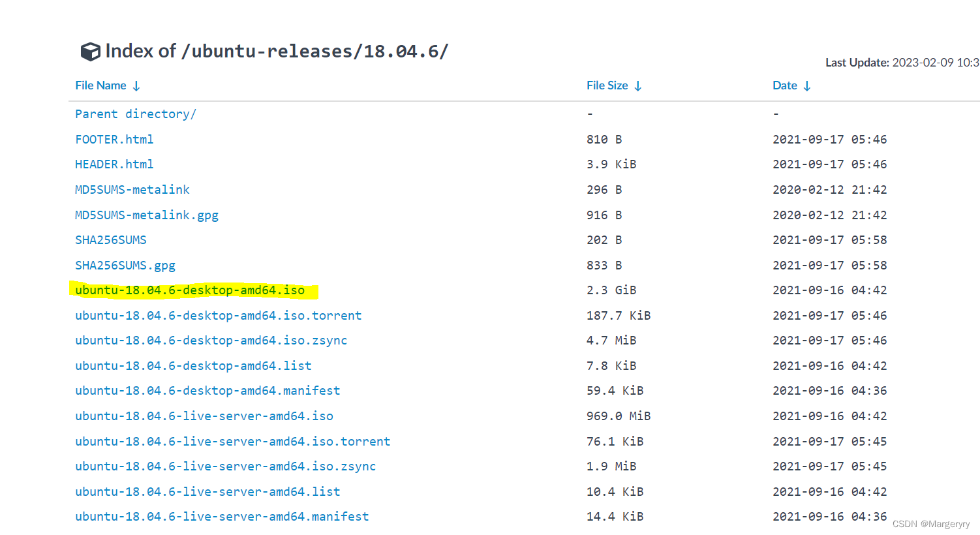Select the 76.1 KiB size value

pyautogui.click(x=615, y=442)
